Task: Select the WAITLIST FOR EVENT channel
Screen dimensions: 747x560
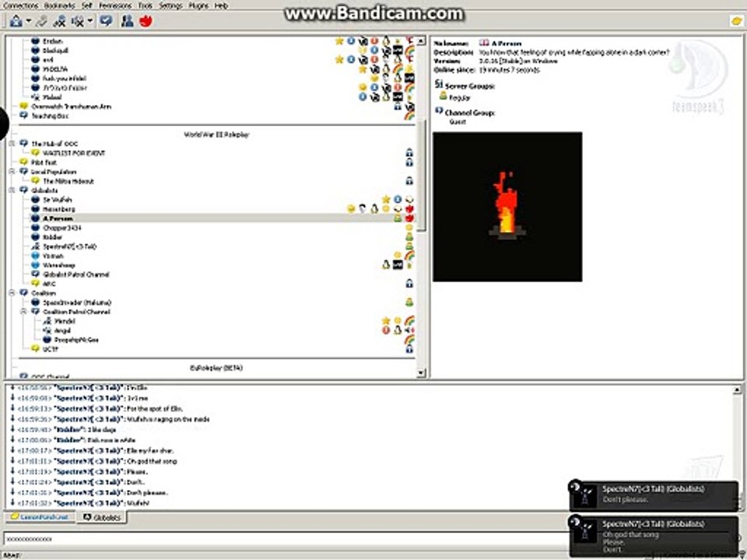Action: pyautogui.click(x=74, y=153)
